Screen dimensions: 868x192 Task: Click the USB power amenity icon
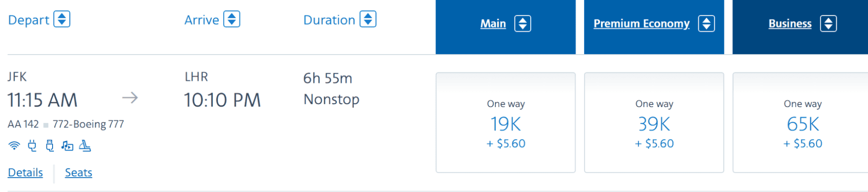click(50, 146)
